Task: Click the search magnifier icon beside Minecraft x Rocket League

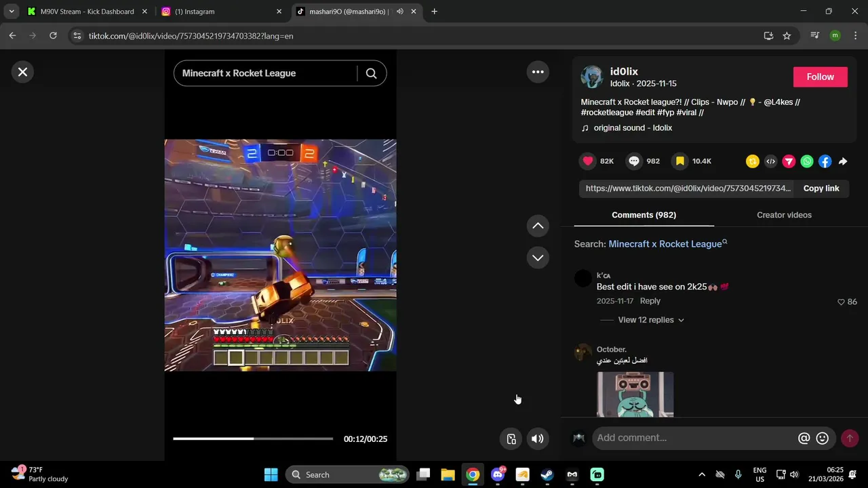Action: (371, 73)
